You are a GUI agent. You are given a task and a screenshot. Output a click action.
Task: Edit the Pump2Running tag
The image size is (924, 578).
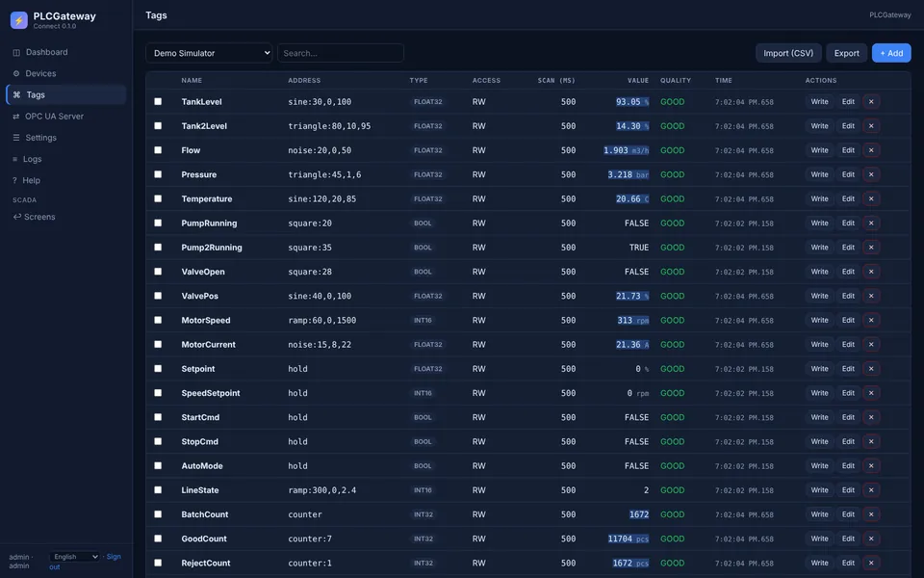(848, 248)
